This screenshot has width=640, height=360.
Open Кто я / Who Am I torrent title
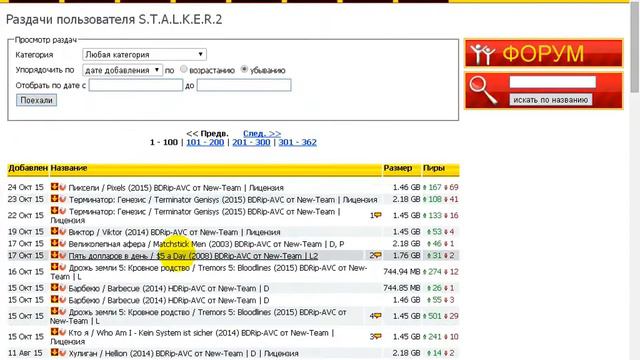(x=192, y=337)
